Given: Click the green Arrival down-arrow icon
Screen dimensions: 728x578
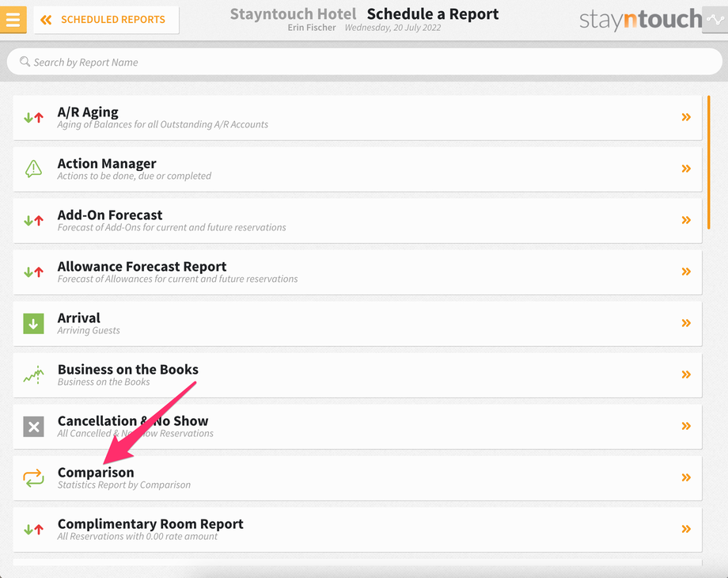Looking at the screenshot, I should pos(33,323).
